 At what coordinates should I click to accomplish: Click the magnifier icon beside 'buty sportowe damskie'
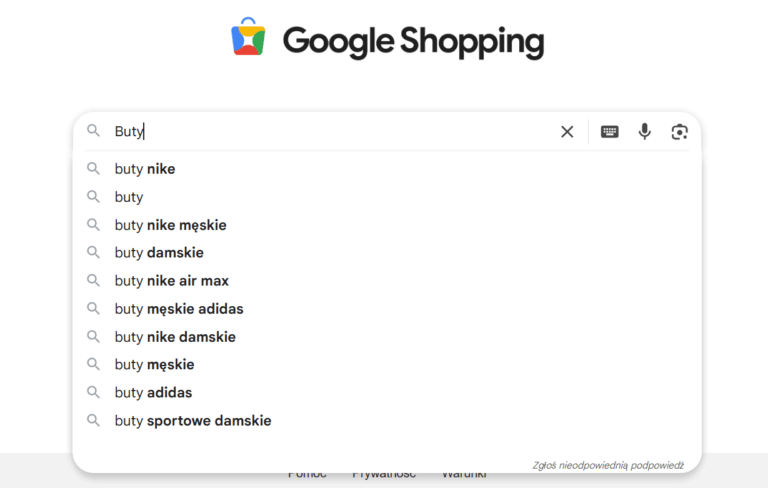[x=94, y=421]
